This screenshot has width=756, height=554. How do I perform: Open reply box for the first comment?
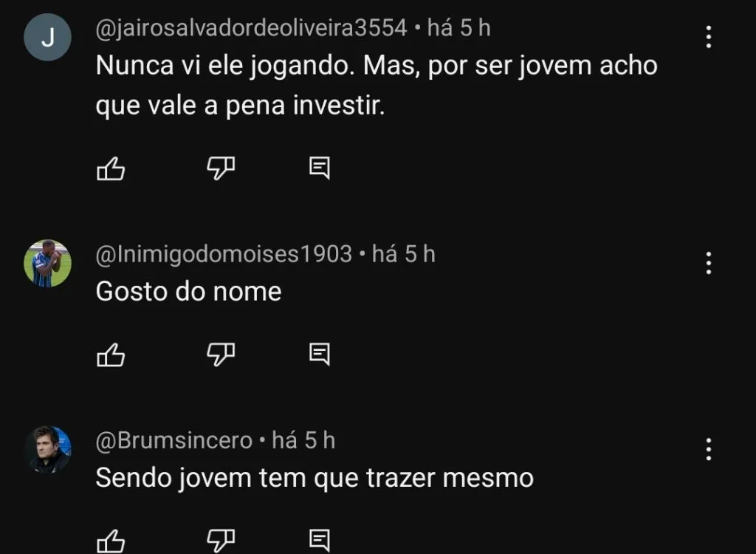click(x=317, y=168)
